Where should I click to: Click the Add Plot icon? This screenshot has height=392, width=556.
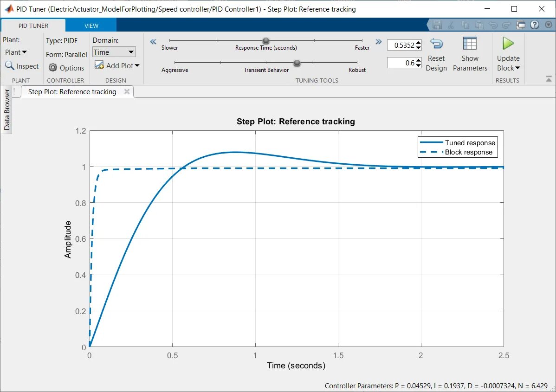point(99,65)
